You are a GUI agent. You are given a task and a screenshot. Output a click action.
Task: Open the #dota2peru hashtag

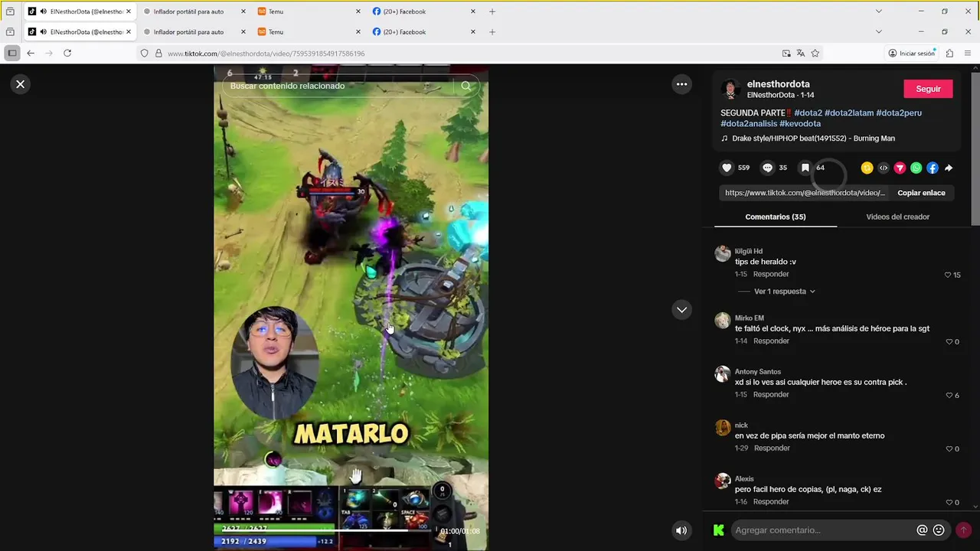[899, 112]
